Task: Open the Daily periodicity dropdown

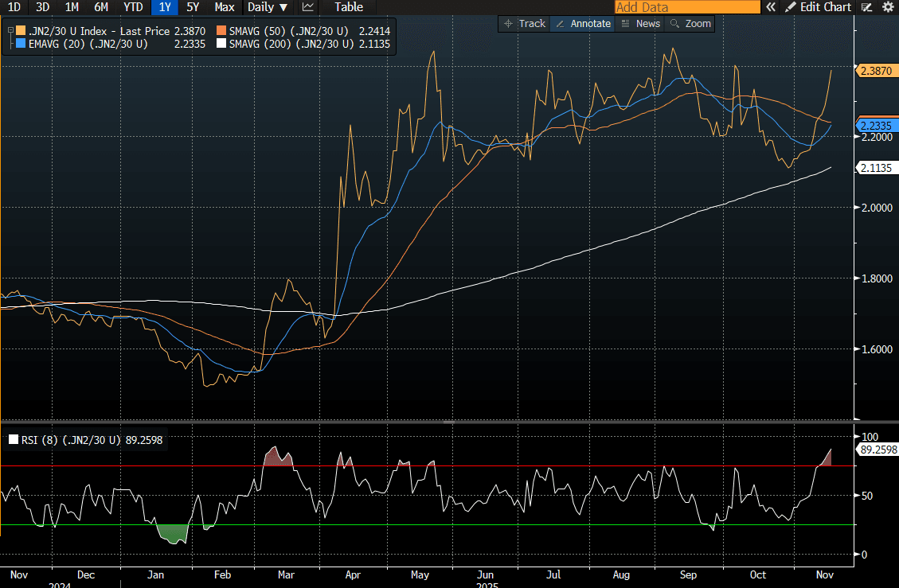Action: click(268, 7)
